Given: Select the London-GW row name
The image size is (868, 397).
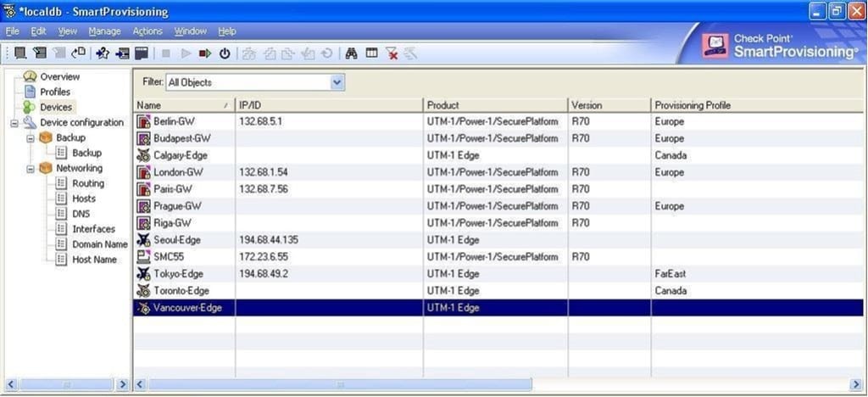Looking at the screenshot, I should (178, 172).
